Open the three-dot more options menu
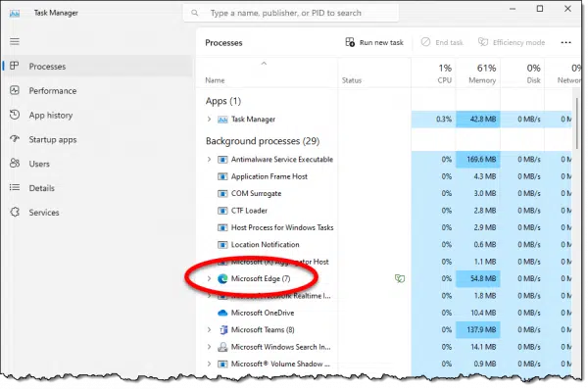Screen dimensions: 588x389 [565, 42]
